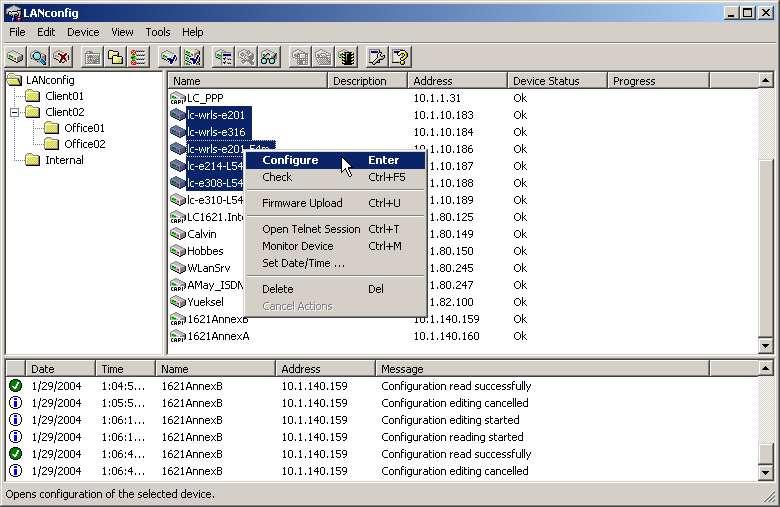Click the binoculars monitor toolbar icon
The width and height of the screenshot is (780, 507).
(x=268, y=57)
